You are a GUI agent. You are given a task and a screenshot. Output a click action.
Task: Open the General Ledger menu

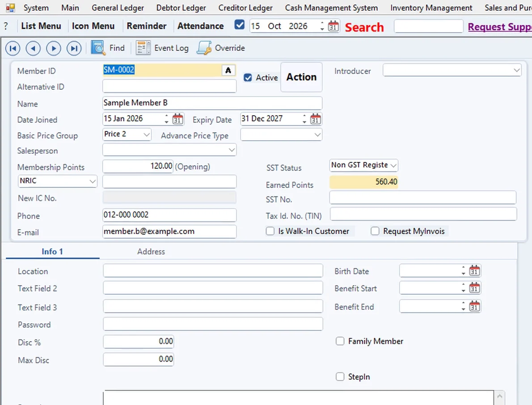tap(118, 8)
